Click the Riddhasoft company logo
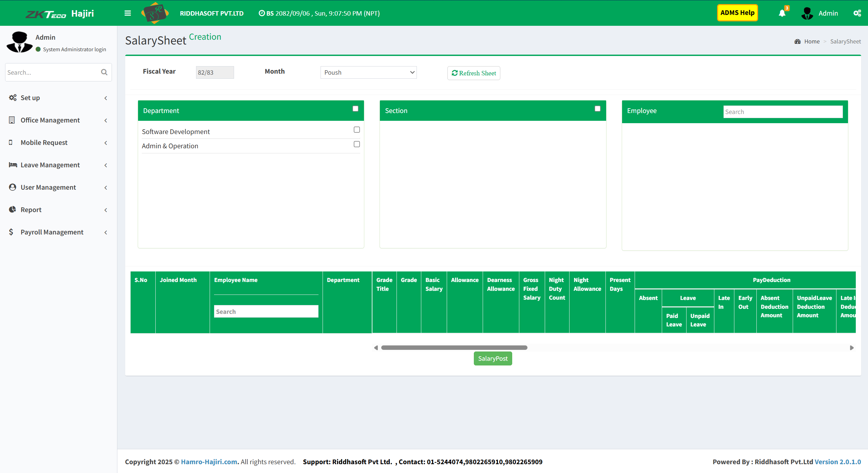This screenshot has width=868, height=473. click(x=155, y=13)
